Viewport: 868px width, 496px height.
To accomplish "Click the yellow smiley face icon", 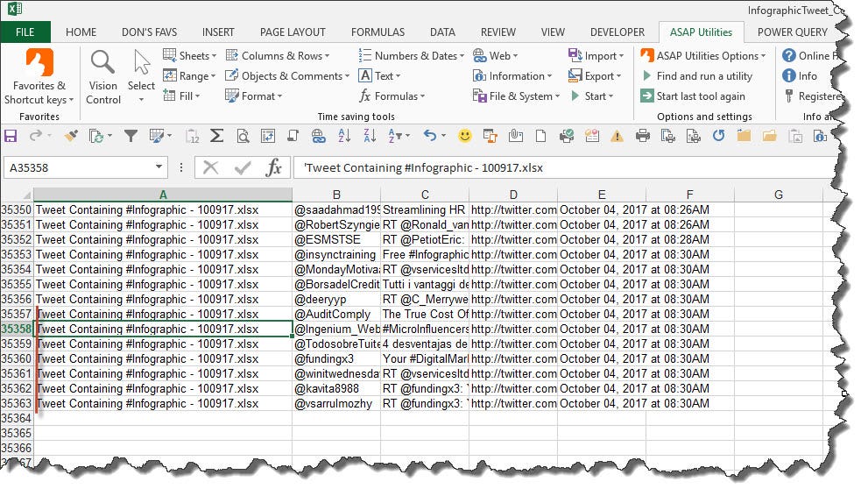I will (x=465, y=136).
